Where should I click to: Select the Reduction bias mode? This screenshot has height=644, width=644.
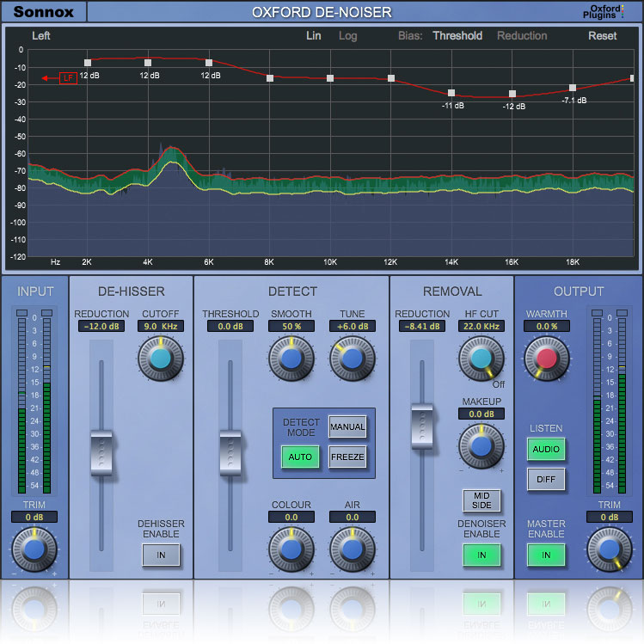point(522,36)
